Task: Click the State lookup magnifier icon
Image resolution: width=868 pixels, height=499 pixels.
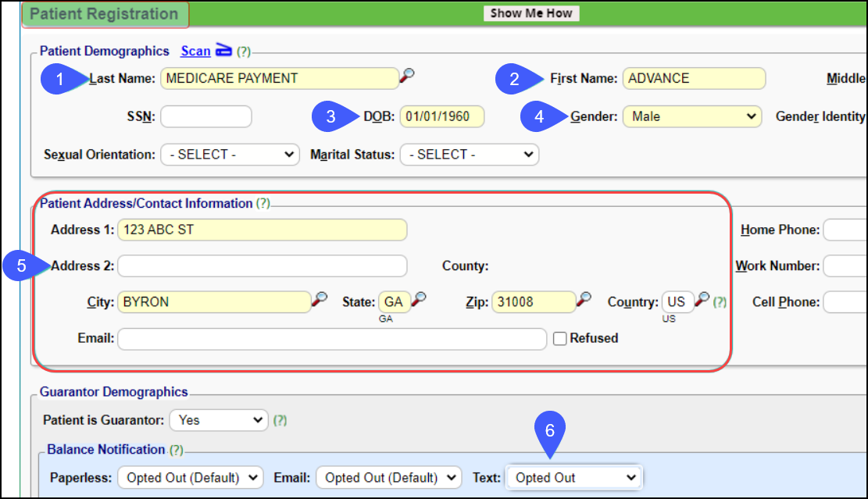Action: point(420,299)
